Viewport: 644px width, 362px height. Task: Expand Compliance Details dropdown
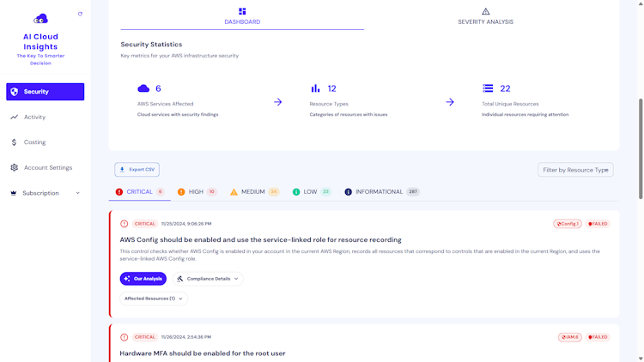(x=208, y=279)
